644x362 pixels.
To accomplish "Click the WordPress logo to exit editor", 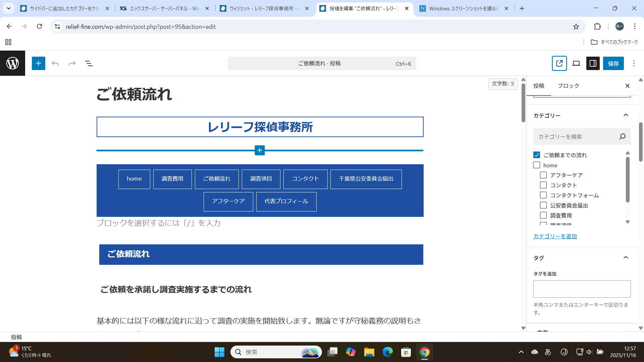I will (12, 63).
